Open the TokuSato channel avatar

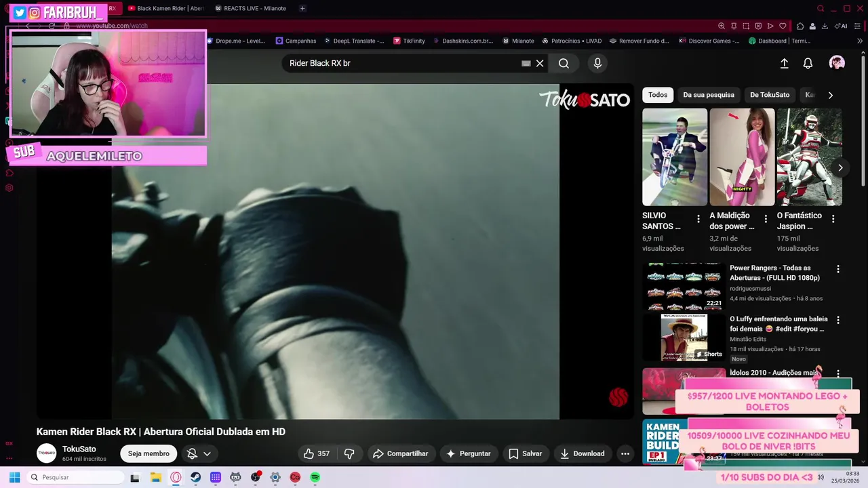point(47,453)
